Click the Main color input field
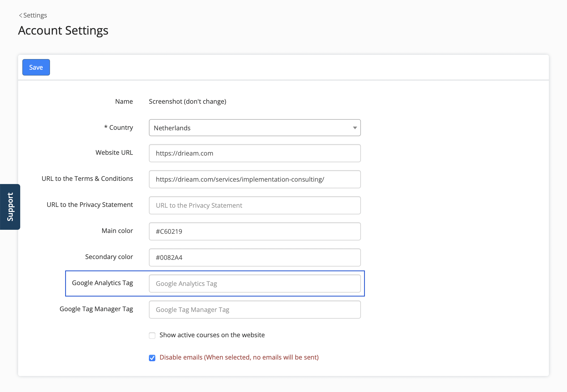This screenshot has width=567, height=392. [255, 231]
